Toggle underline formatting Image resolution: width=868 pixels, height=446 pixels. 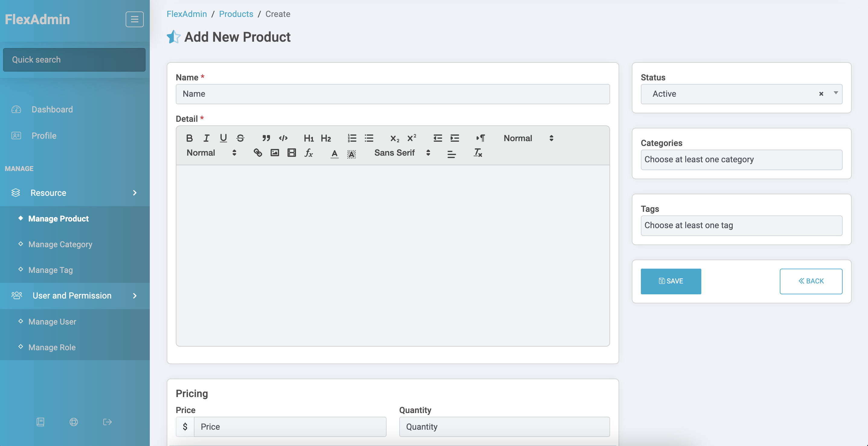pyautogui.click(x=223, y=138)
